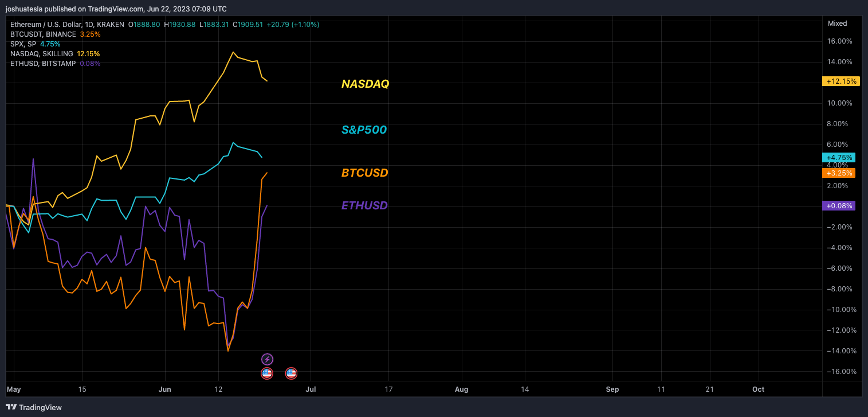Click the yellow NASDAQ chart annotation
This screenshot has height=417, width=868.
(x=365, y=84)
